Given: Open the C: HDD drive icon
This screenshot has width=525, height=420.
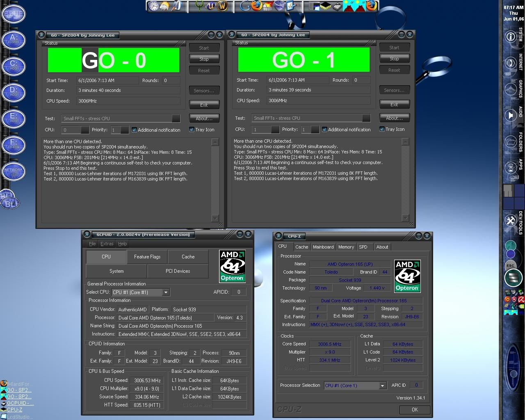Looking at the screenshot, I should click(14, 66).
